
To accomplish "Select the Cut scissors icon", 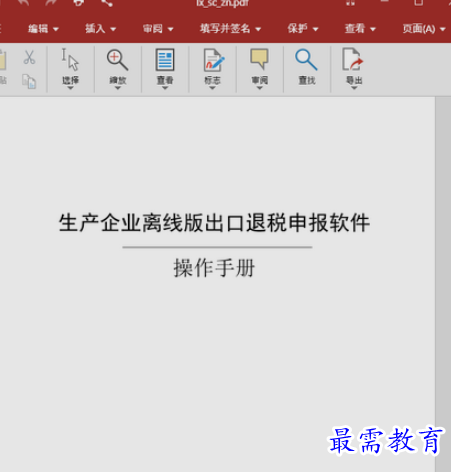I will 29,57.
